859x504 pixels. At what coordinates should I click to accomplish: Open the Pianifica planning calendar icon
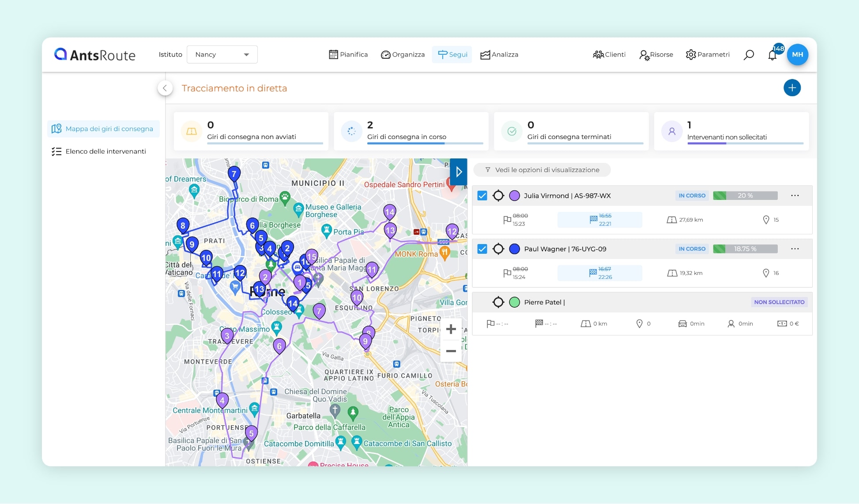[334, 54]
